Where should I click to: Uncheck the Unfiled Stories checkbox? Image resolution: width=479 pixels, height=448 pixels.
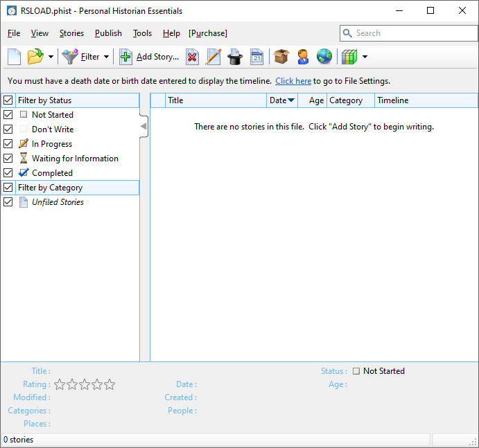click(8, 202)
